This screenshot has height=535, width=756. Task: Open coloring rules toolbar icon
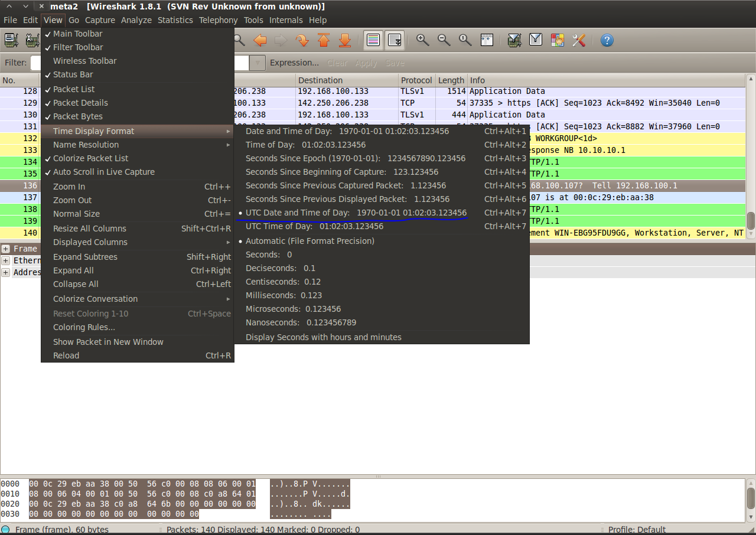pyautogui.click(x=557, y=40)
